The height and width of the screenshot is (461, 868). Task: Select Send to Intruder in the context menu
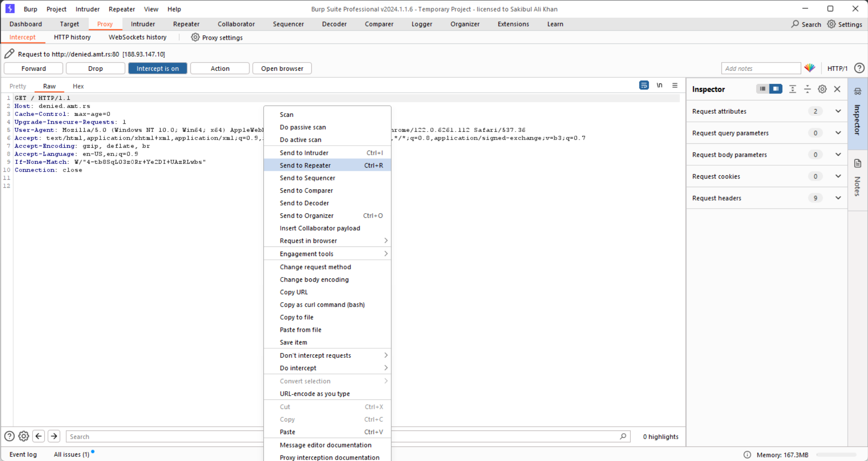(x=327, y=153)
